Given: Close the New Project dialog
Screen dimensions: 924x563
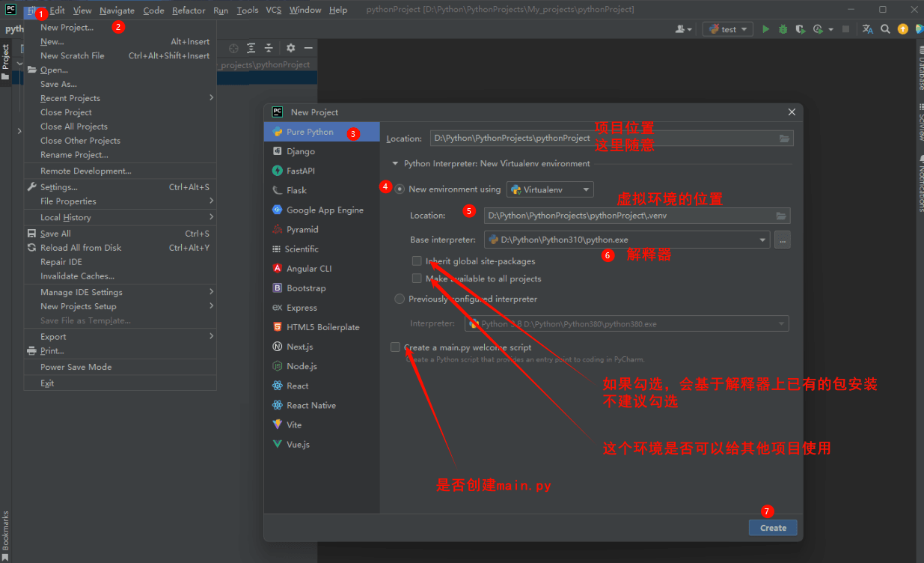Looking at the screenshot, I should tap(792, 112).
